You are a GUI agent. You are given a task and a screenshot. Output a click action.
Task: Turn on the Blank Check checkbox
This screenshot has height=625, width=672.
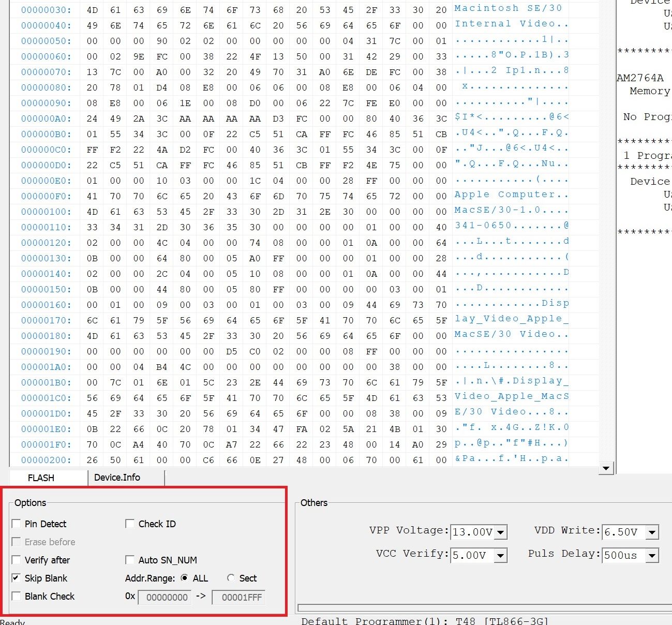[17, 597]
